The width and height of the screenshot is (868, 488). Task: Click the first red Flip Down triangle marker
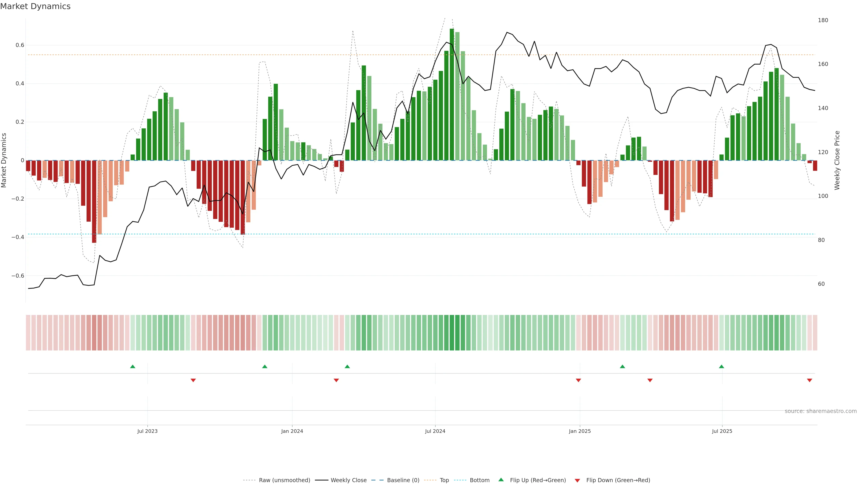pos(193,380)
